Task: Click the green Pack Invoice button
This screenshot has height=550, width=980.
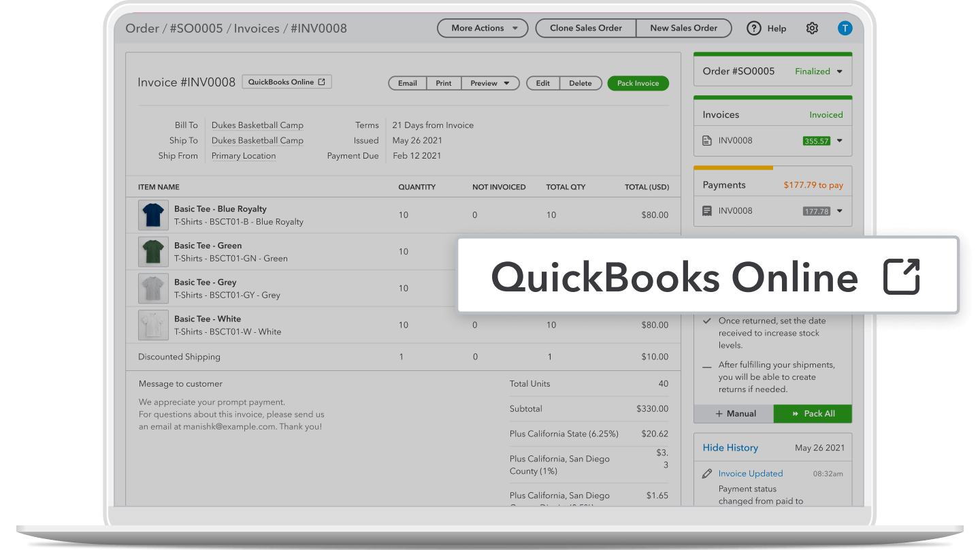Action: (x=638, y=83)
